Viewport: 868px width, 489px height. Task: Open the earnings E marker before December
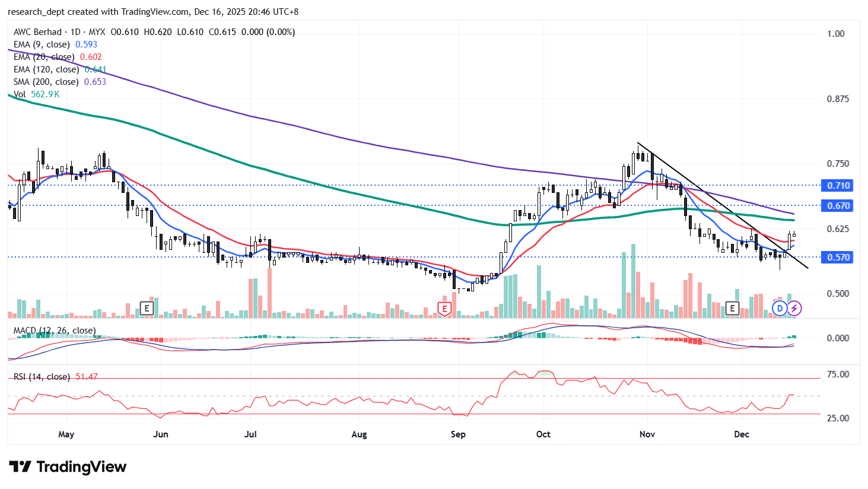pyautogui.click(x=733, y=308)
